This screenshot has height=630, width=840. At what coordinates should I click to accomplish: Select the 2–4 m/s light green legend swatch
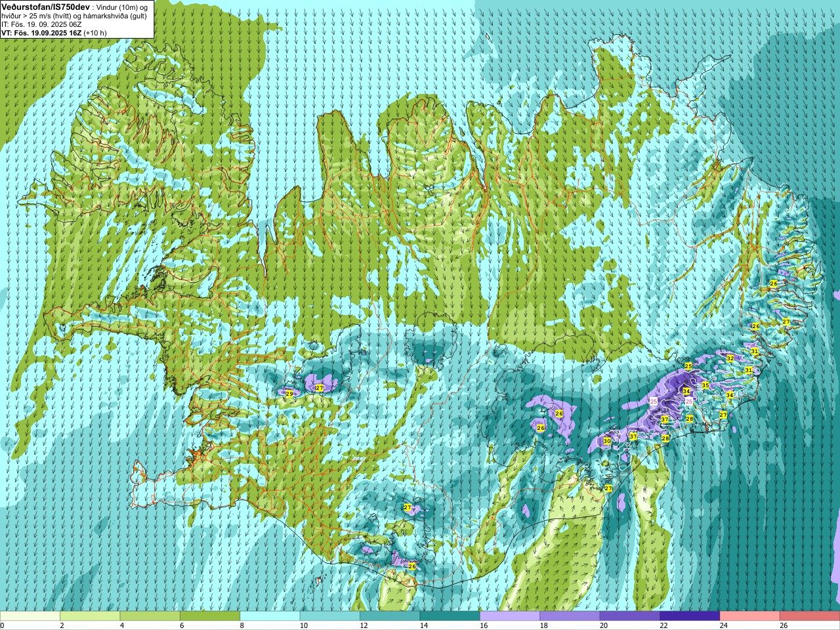click(x=90, y=616)
